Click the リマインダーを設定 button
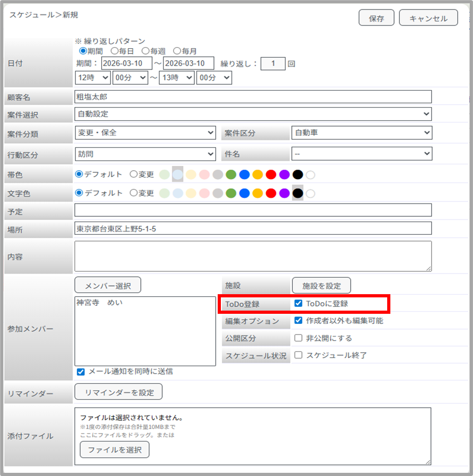 (x=118, y=392)
